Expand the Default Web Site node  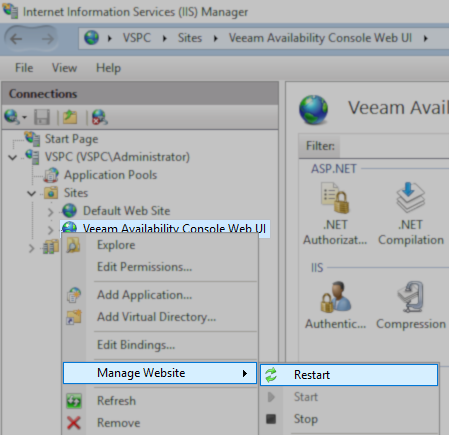pos(50,211)
